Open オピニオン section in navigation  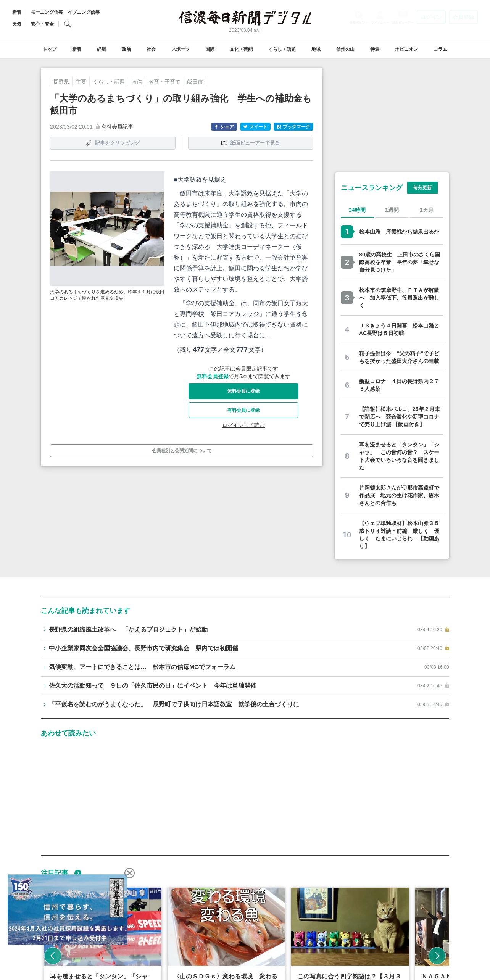[406, 49]
